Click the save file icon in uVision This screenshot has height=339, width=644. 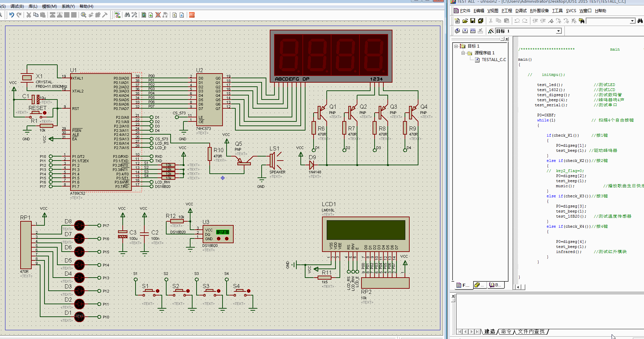473,21
